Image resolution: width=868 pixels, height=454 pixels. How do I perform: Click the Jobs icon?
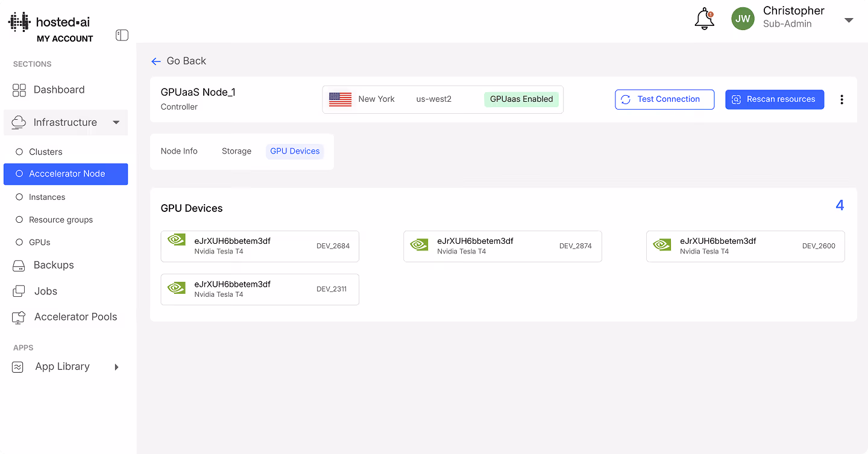pyautogui.click(x=19, y=291)
